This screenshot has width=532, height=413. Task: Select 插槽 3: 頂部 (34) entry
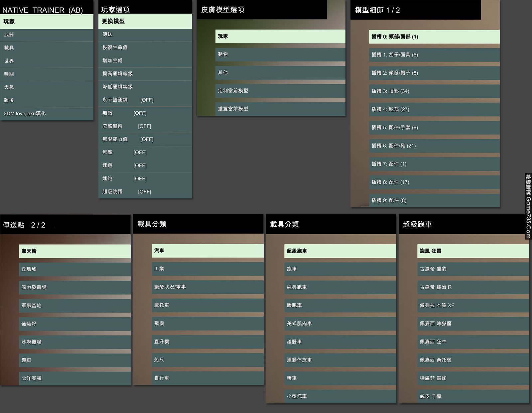tap(434, 91)
